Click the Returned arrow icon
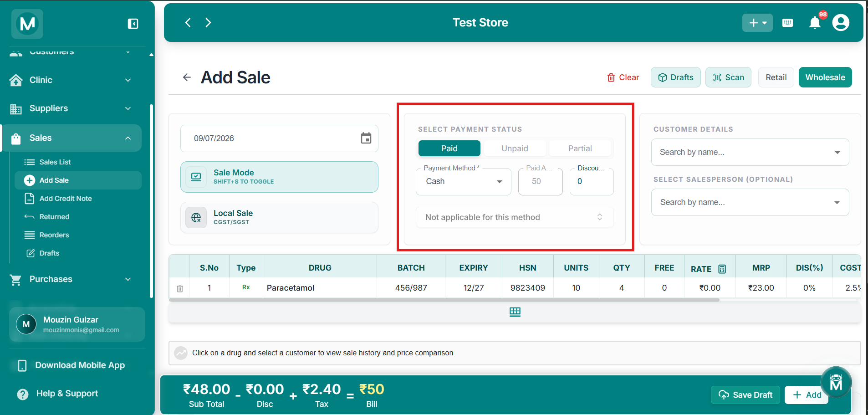Screen dimensions: 868x415 click(x=30, y=217)
